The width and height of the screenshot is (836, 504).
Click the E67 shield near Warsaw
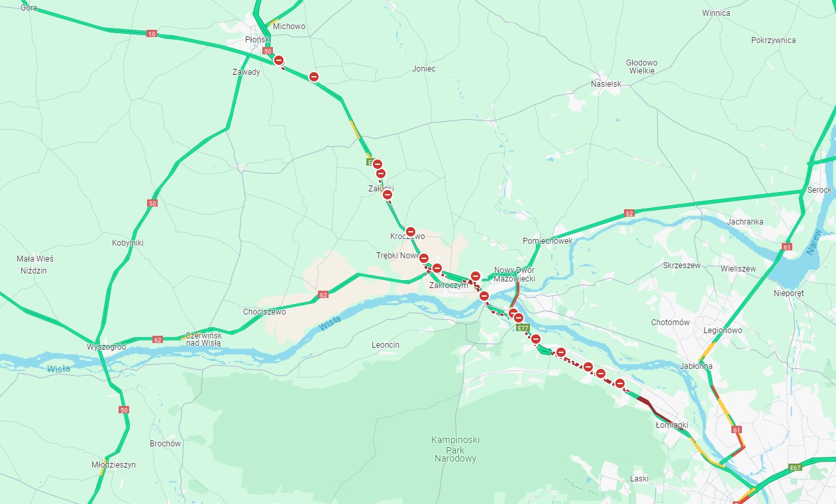pos(796,468)
